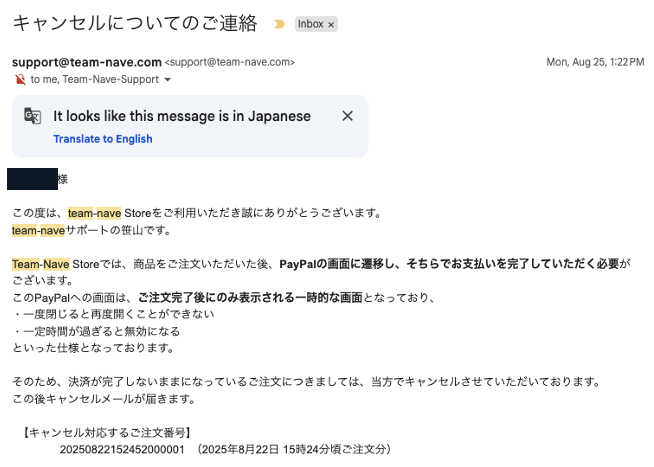This screenshot has height=467, width=654.
Task: Click the red no-encryption lock icon
Action: (x=20, y=79)
